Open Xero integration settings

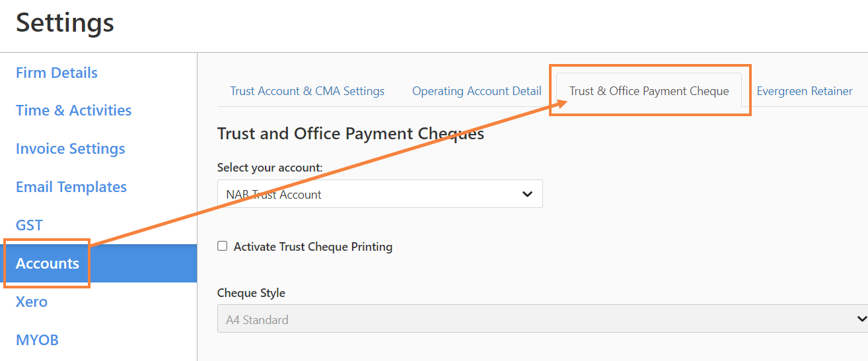[x=32, y=302]
